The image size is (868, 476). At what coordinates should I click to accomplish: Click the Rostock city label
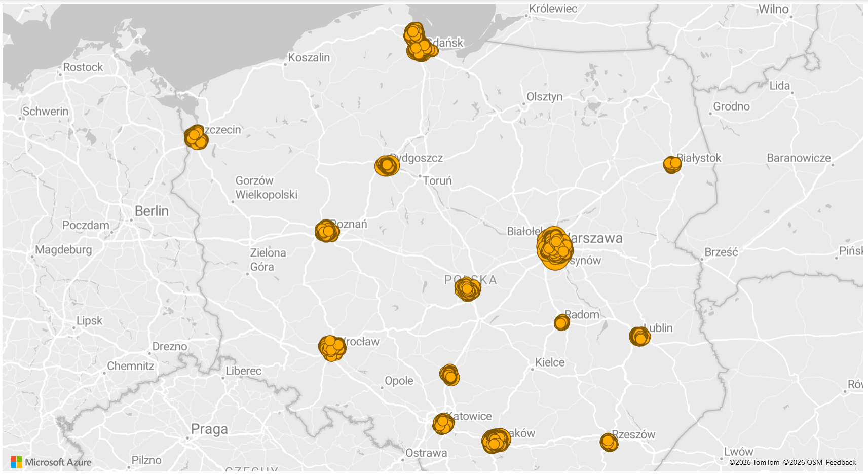click(83, 67)
